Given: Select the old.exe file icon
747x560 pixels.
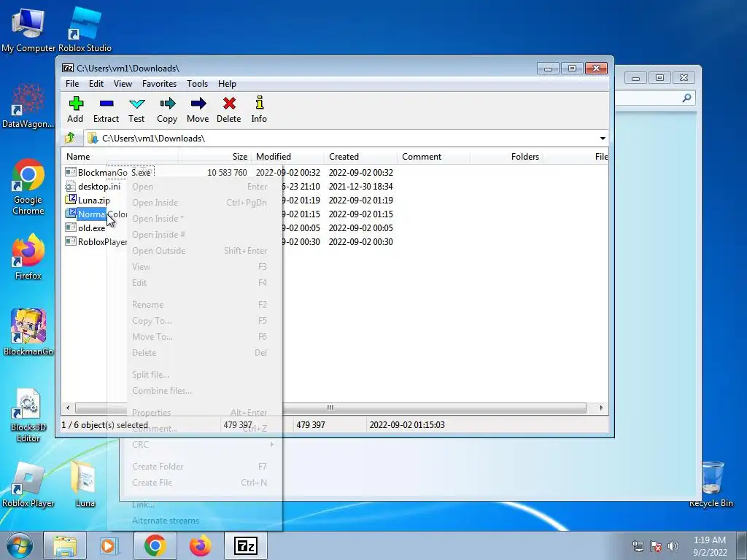Looking at the screenshot, I should 71,227.
